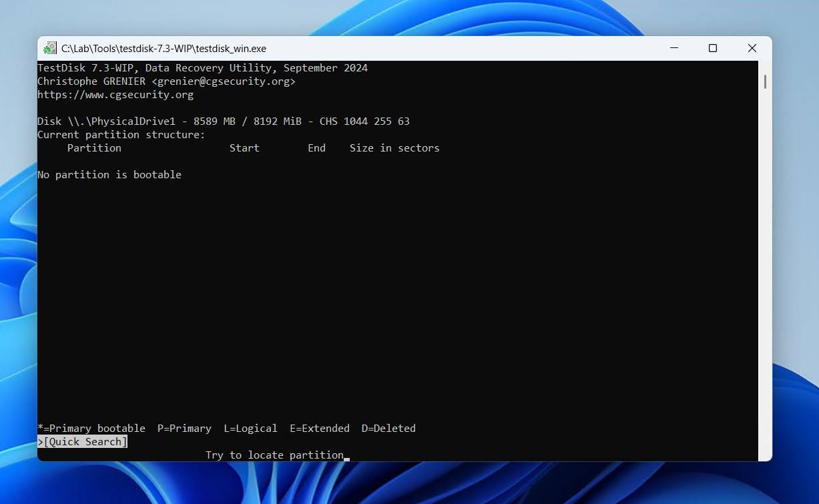
Task: Close the testdisk_win.exe window
Action: click(x=752, y=48)
